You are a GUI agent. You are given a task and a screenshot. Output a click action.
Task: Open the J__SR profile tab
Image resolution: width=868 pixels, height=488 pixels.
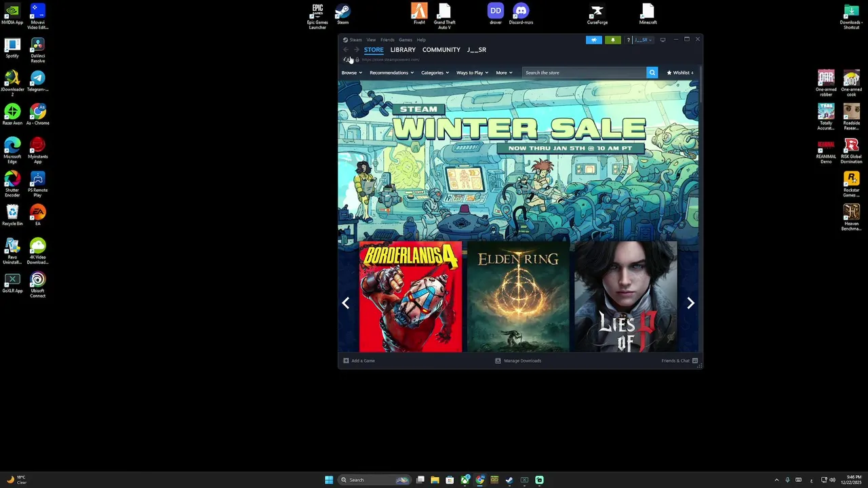(476, 49)
